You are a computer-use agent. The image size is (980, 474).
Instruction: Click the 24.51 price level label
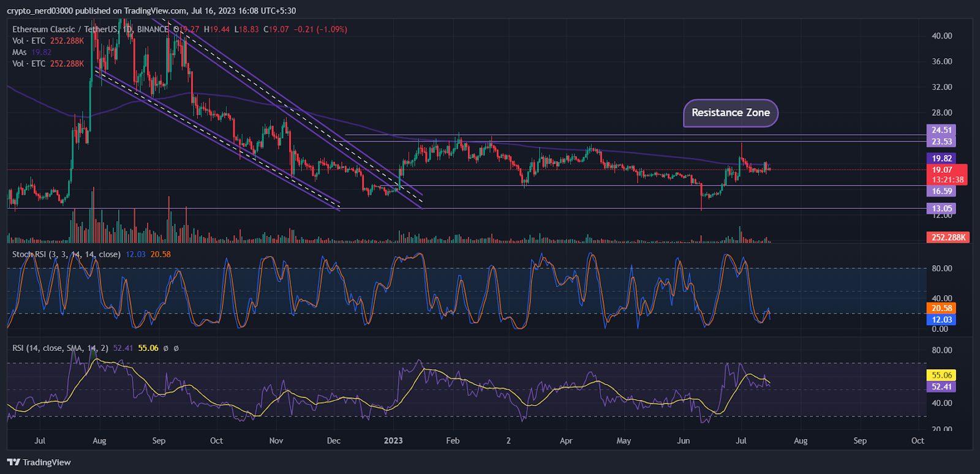[x=941, y=130]
